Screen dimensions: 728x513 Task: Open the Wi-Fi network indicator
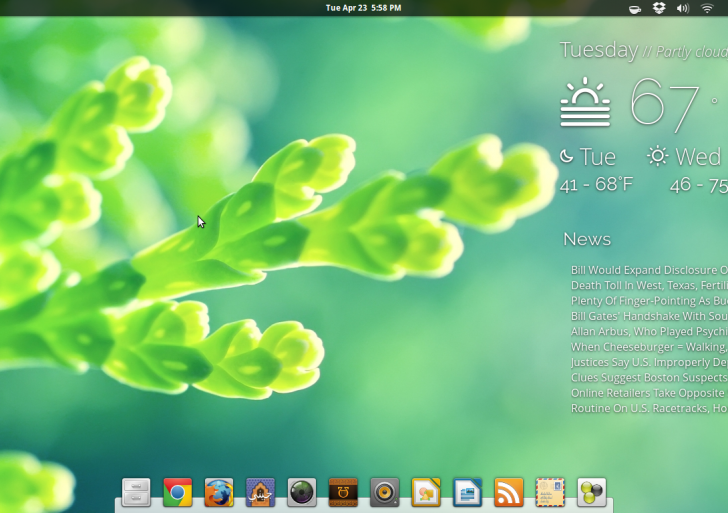point(707,8)
